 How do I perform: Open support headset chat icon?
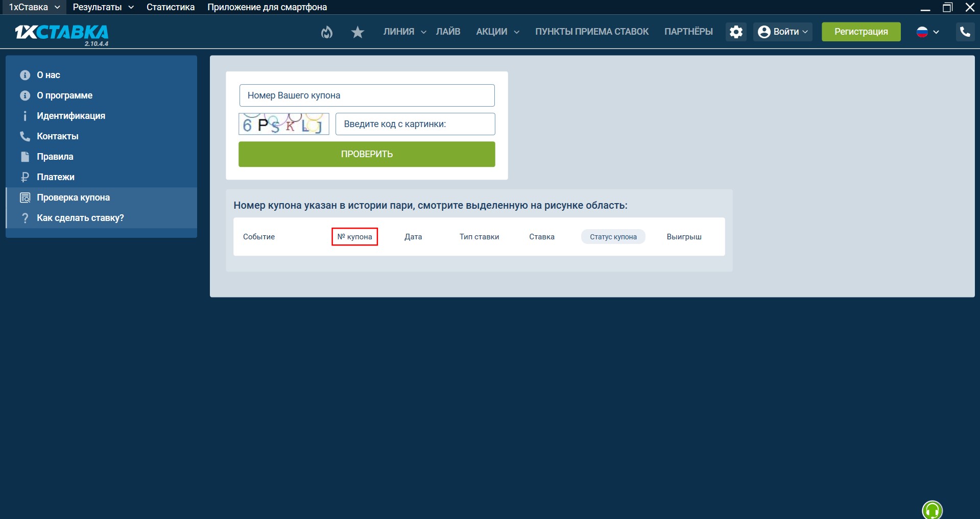[932, 510]
